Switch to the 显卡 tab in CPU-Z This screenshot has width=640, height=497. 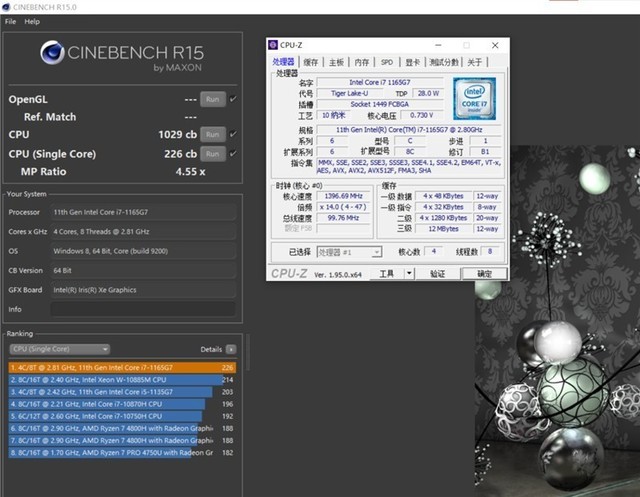click(412, 62)
